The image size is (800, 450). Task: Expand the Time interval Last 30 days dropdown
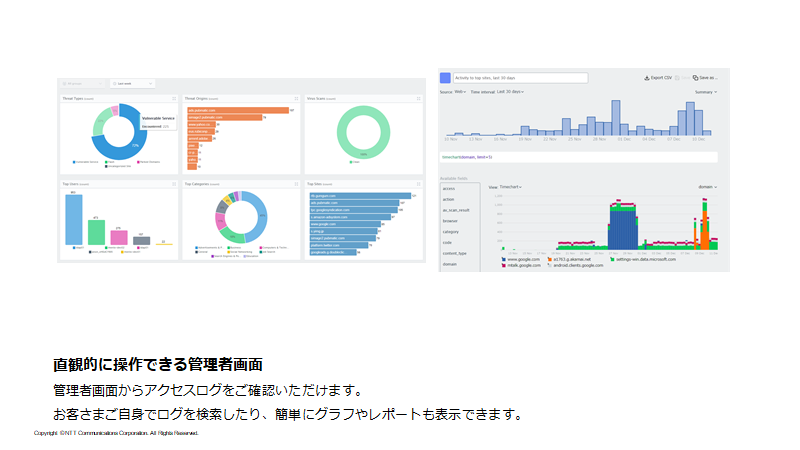tap(510, 92)
